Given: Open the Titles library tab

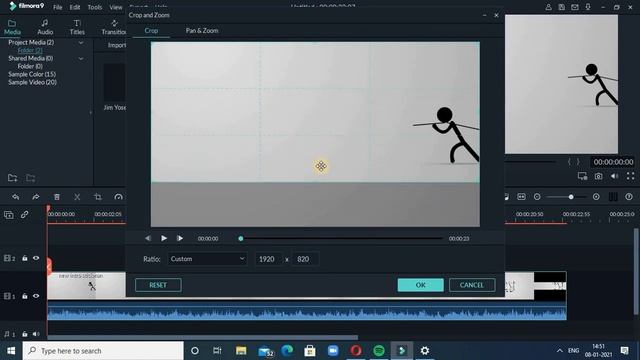Looking at the screenshot, I should pos(77,27).
